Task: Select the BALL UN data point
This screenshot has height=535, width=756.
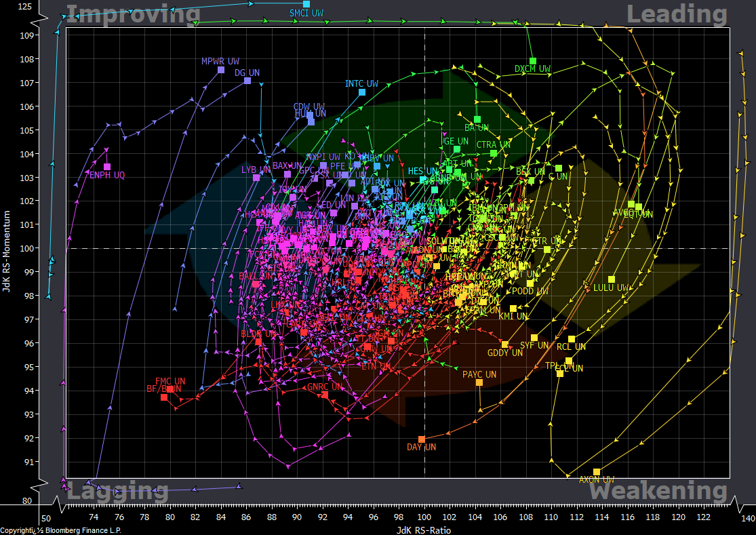Action: click(x=256, y=284)
